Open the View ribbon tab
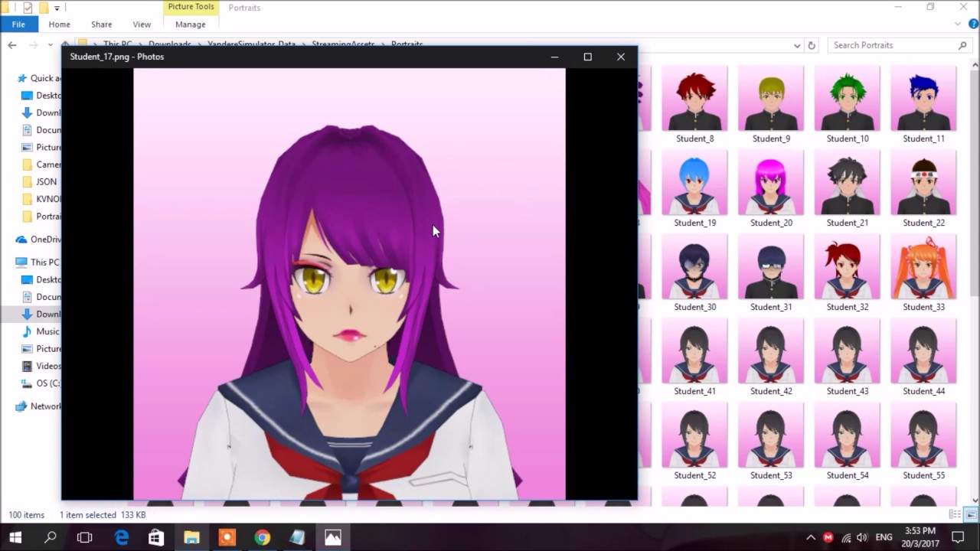Viewport: 980px width, 551px height. tap(142, 24)
